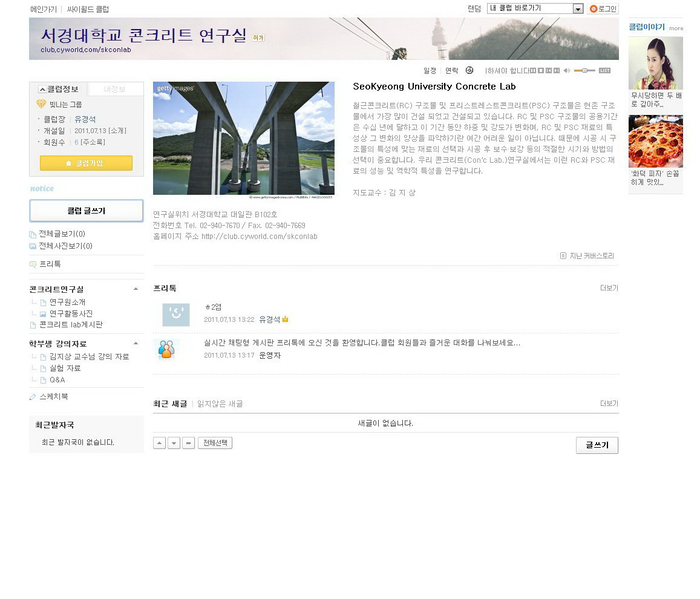
Task: Open 클럽이야기 more link
Action: 676,28
